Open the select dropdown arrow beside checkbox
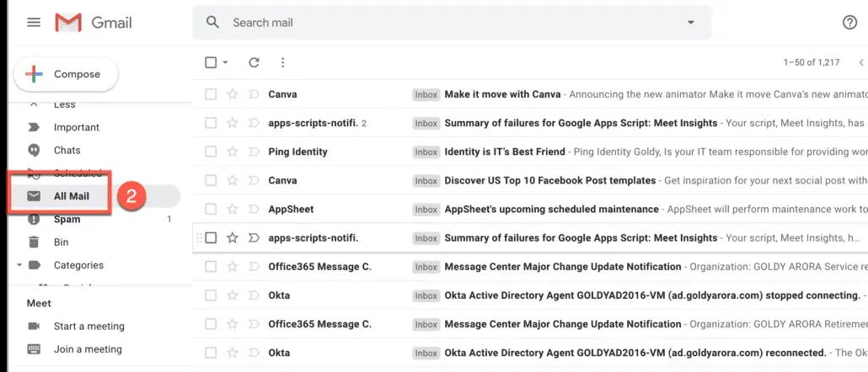Image resolution: width=868 pixels, height=372 pixels. (225, 62)
